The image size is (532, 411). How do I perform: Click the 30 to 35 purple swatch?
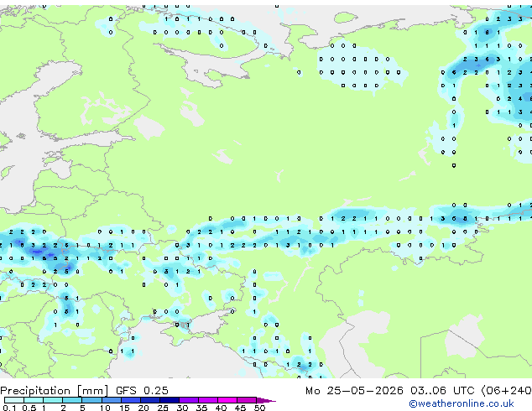[x=189, y=400]
